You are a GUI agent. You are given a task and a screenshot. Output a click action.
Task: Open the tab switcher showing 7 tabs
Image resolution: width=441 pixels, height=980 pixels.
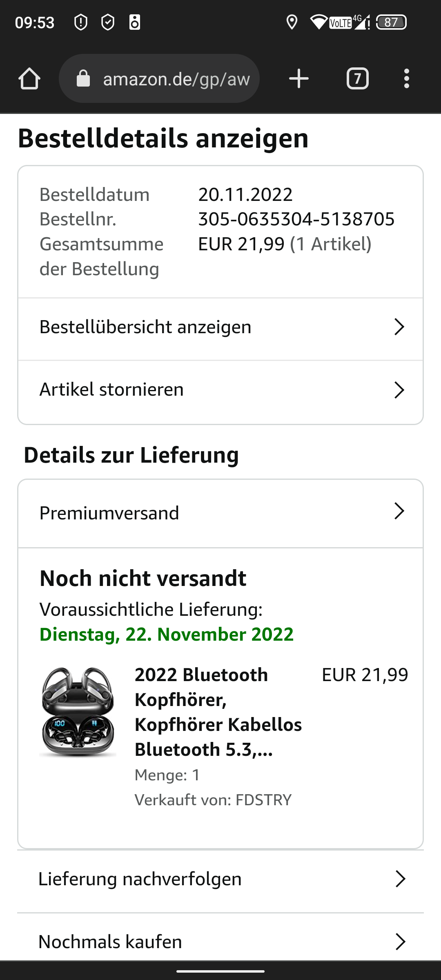358,78
